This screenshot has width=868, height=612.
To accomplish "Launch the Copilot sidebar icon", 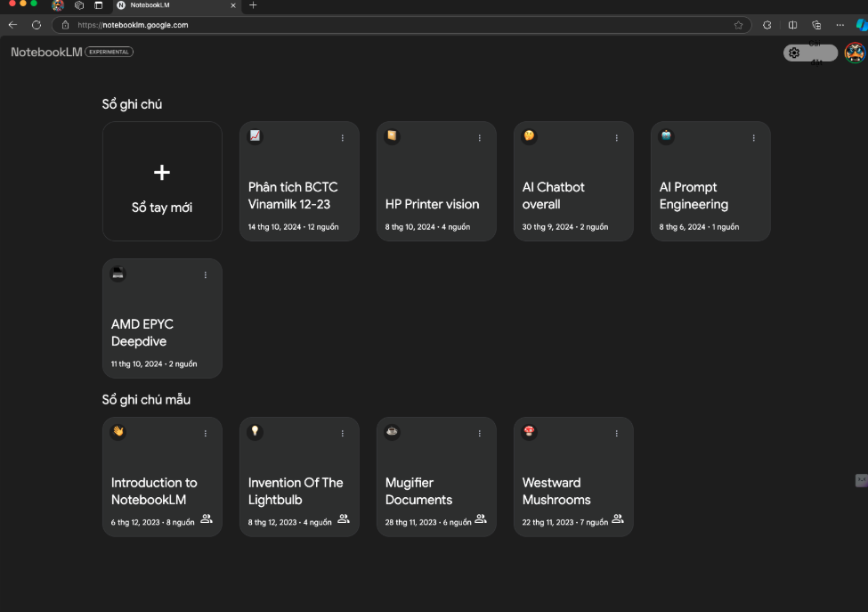I will 862,25.
